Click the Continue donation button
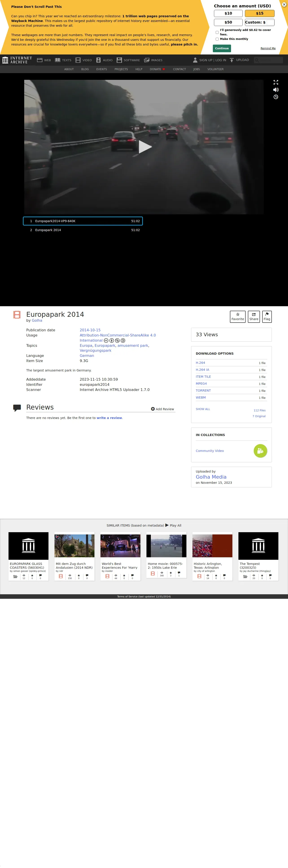Screen dimensions: 288x868 222,48
